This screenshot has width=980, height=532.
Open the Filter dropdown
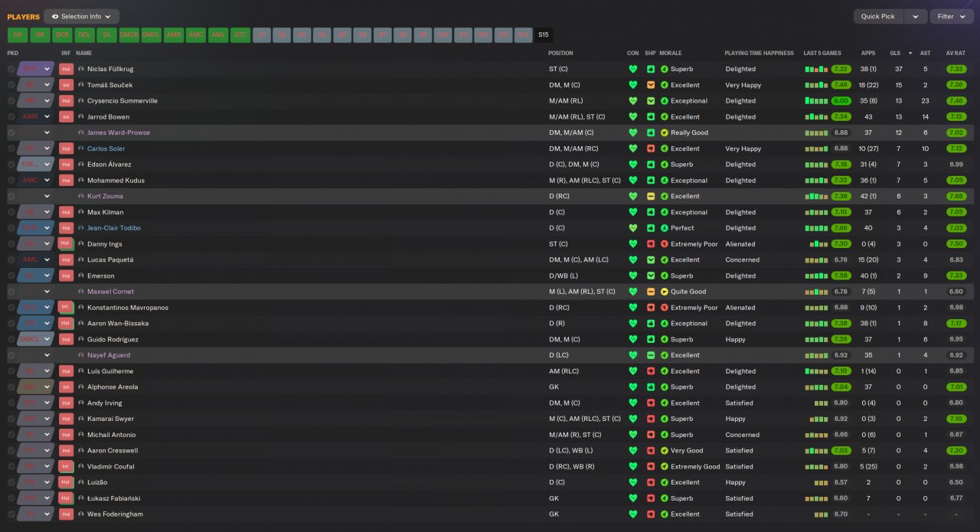click(x=952, y=16)
